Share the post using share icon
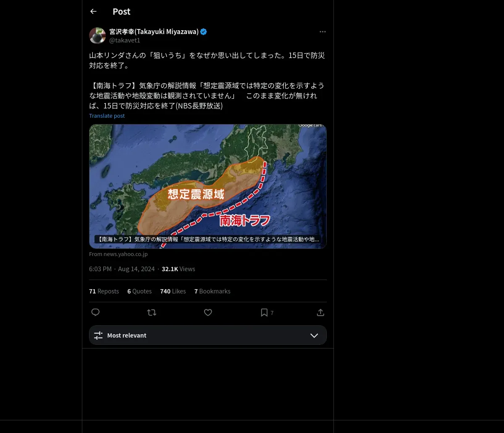Image resolution: width=504 pixels, height=433 pixels. 320,312
